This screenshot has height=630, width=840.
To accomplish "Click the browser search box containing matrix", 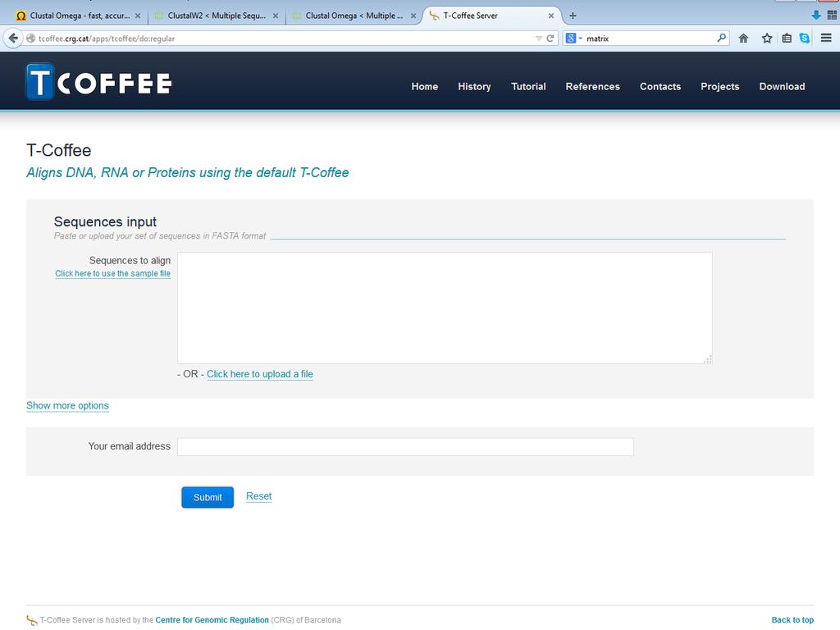I will 648,38.
